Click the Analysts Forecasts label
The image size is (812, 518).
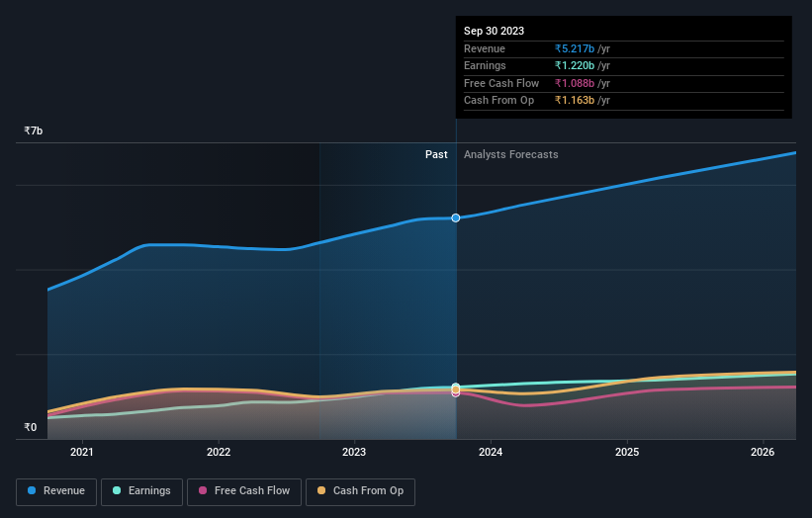click(511, 155)
